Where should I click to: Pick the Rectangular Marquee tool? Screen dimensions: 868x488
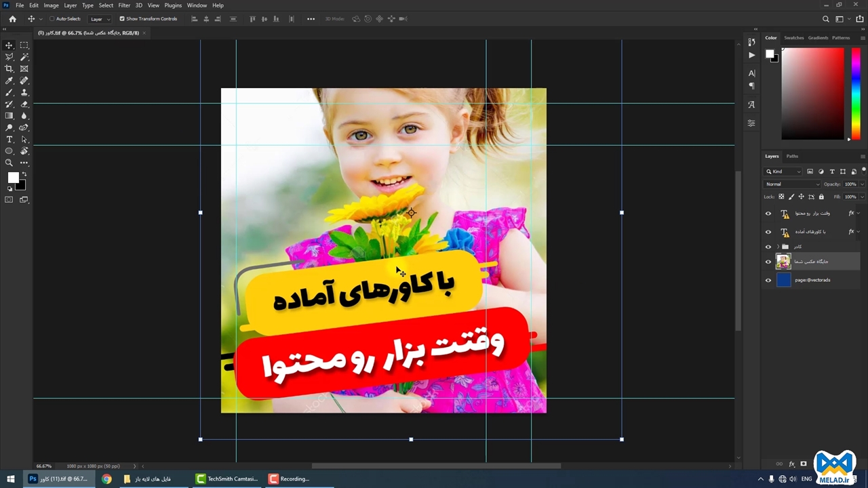[x=24, y=45]
